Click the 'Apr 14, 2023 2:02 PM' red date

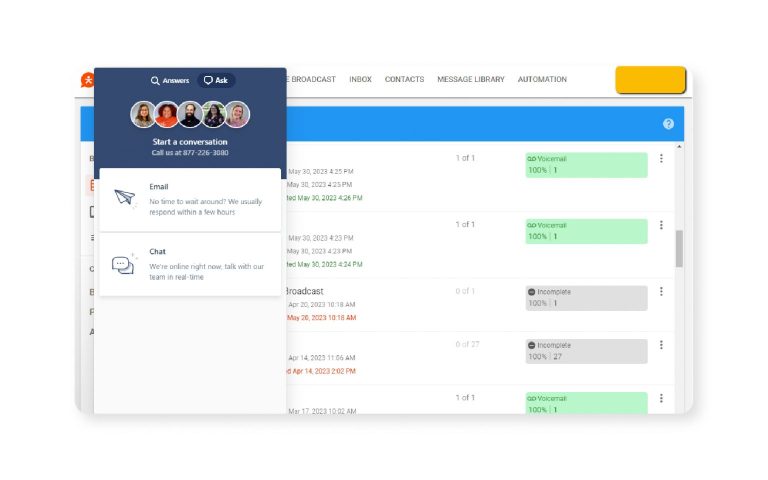[324, 371]
